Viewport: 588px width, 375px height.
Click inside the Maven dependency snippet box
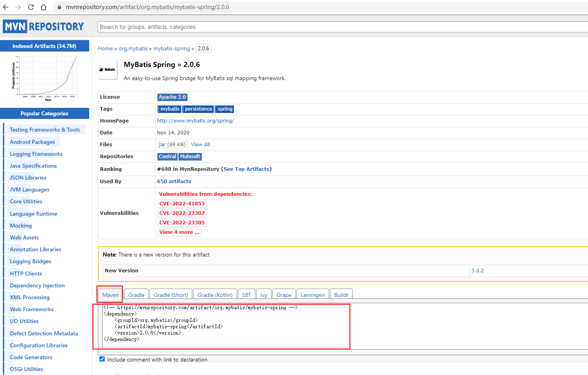click(x=345, y=326)
